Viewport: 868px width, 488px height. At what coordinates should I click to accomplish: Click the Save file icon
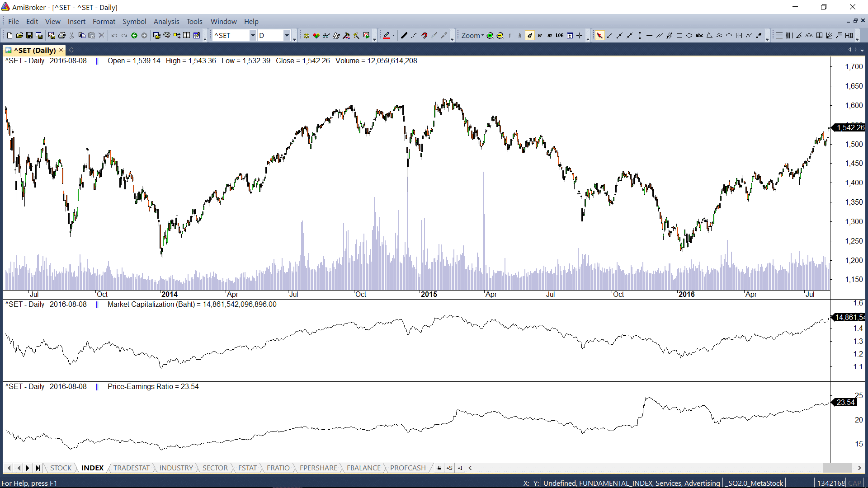pyautogui.click(x=29, y=35)
